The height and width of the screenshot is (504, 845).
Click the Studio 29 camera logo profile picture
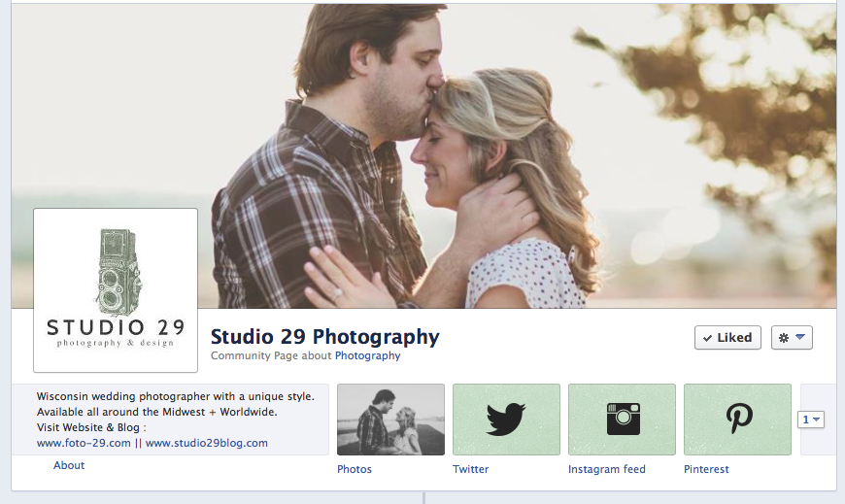116,290
